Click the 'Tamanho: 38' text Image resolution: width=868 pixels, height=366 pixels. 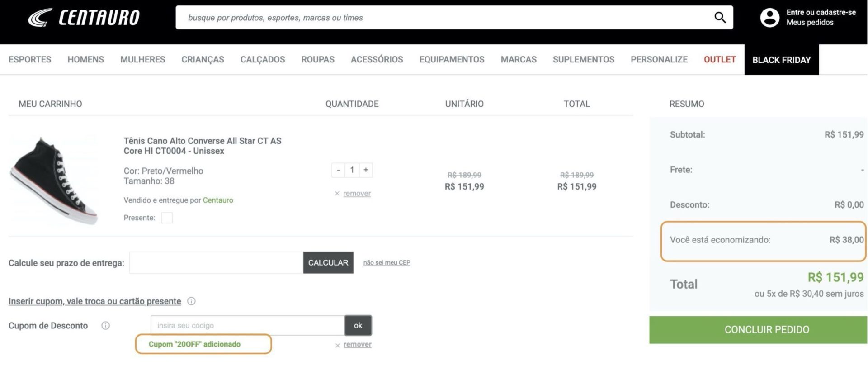pyautogui.click(x=149, y=181)
